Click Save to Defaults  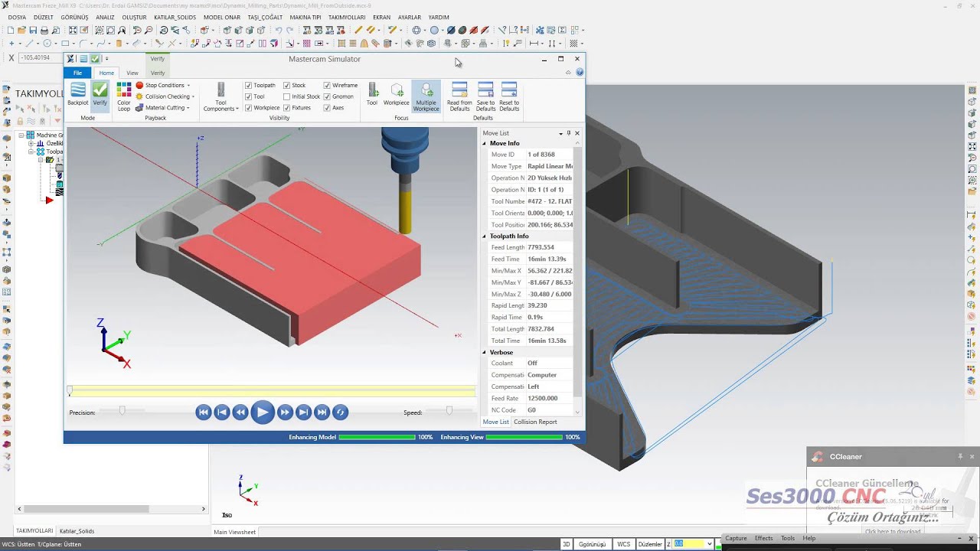(x=486, y=97)
